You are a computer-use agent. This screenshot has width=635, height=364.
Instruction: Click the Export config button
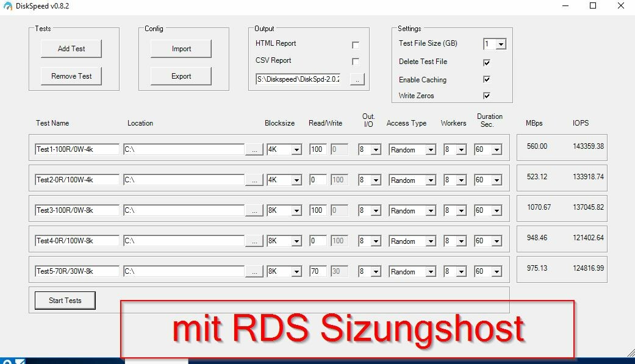coord(181,76)
